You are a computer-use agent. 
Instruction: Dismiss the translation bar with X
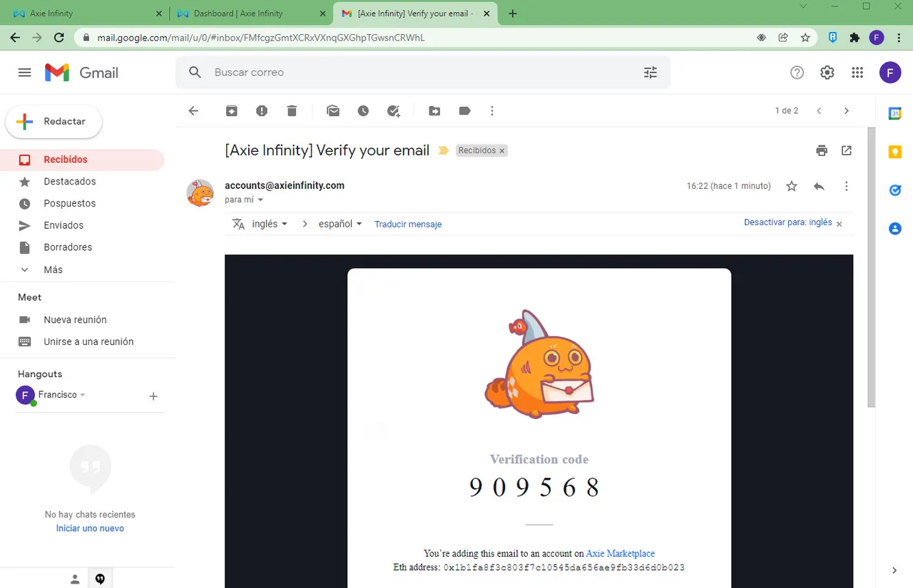[839, 224]
